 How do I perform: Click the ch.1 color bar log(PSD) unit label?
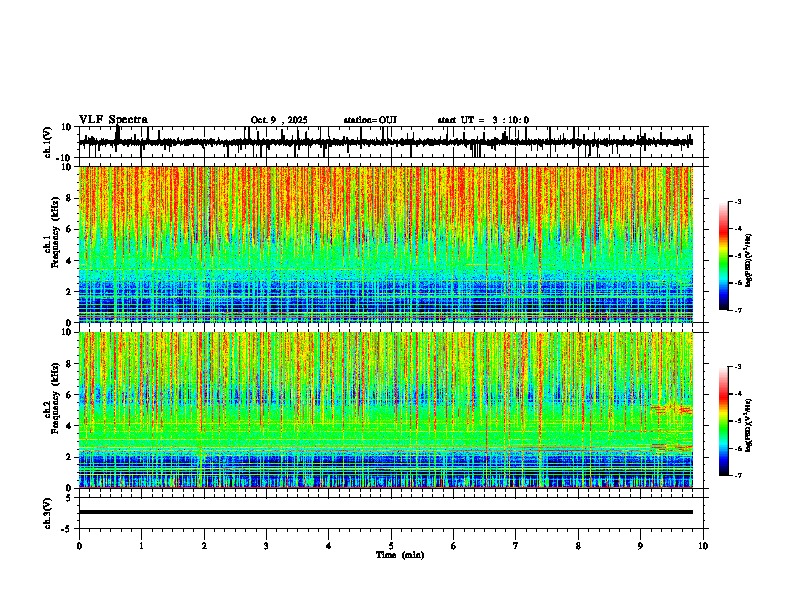pyautogui.click(x=749, y=261)
